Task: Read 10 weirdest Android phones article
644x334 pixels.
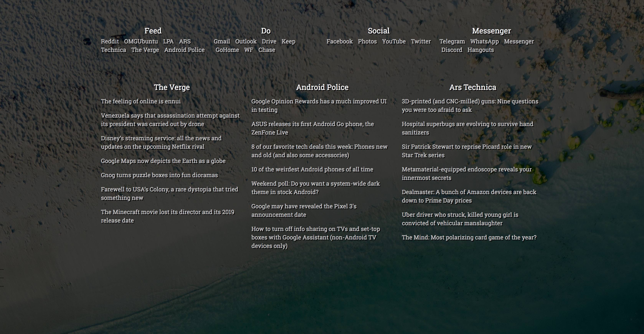Action: 312,169
